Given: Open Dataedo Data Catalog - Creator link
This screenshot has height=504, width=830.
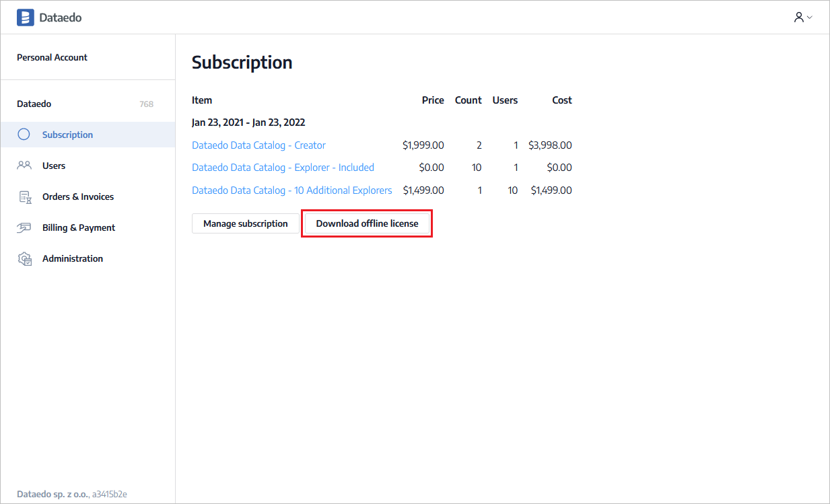Looking at the screenshot, I should pos(258,145).
